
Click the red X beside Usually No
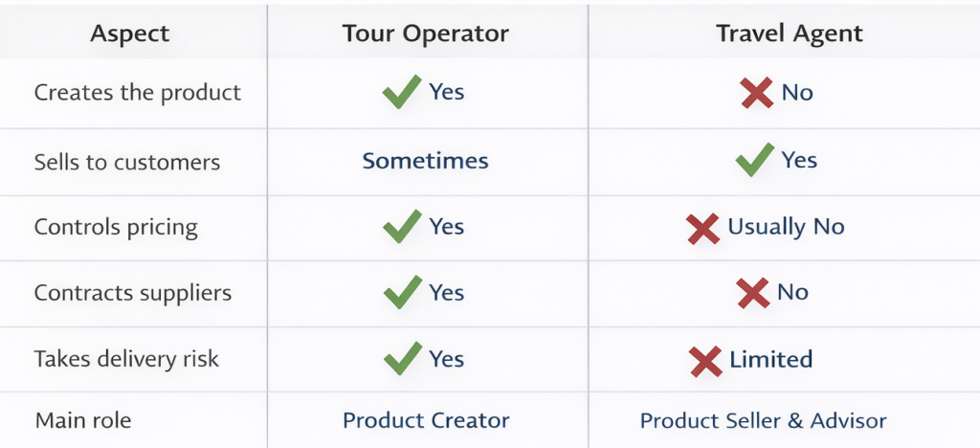point(703,228)
